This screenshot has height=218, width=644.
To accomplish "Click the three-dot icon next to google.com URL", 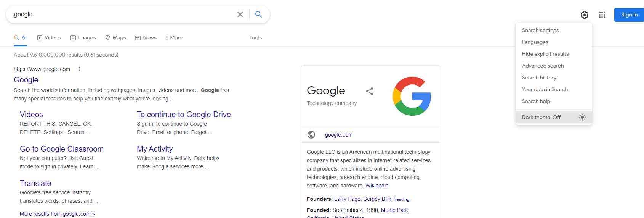I will point(80,69).
